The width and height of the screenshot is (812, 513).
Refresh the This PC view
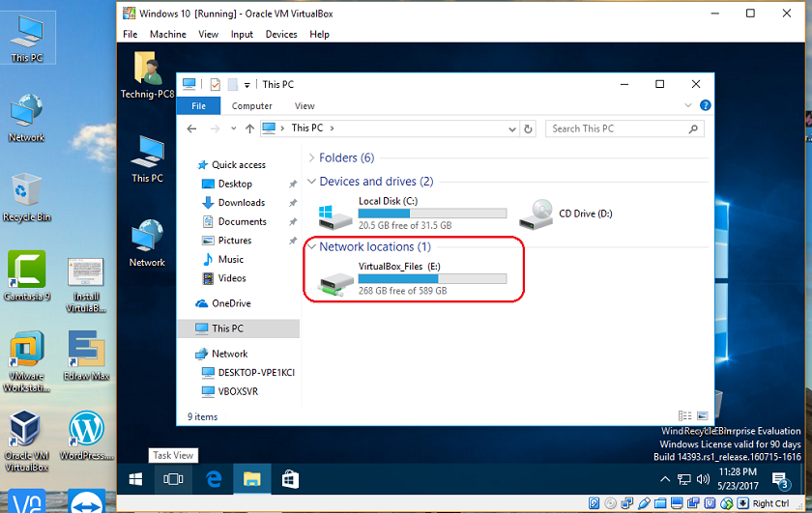pos(528,128)
